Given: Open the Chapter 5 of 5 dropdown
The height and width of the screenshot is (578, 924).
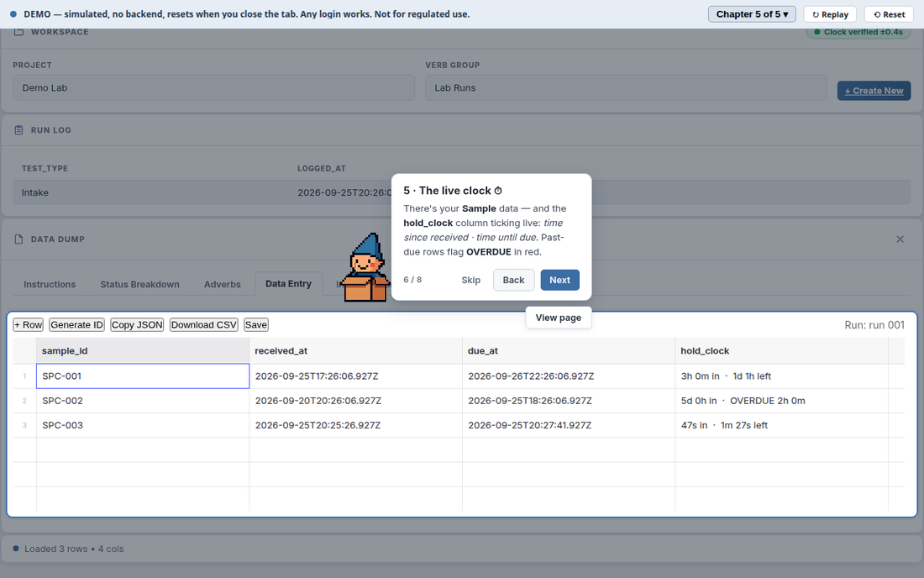Looking at the screenshot, I should click(751, 14).
